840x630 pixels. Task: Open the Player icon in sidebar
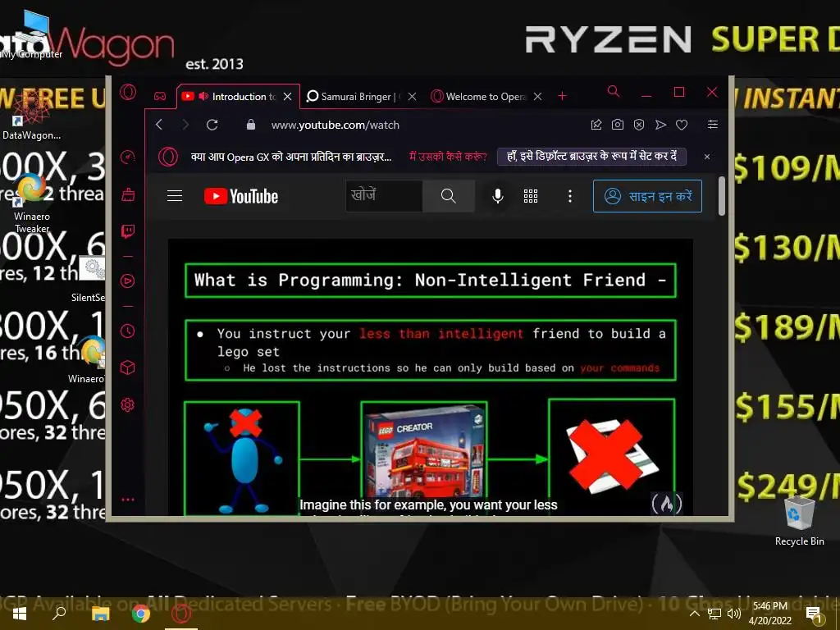point(127,281)
